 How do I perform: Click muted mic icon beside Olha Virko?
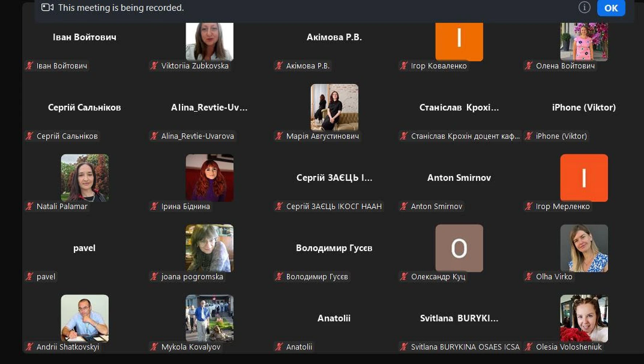529,277
